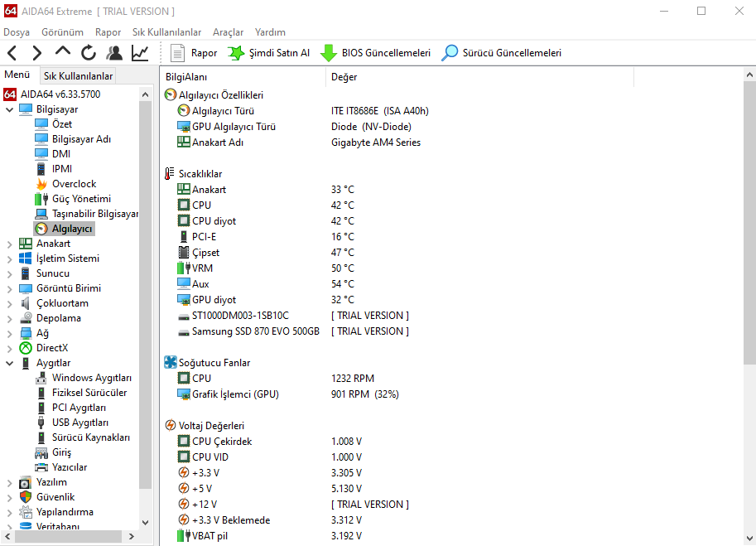Switch to the Menü tab

(x=17, y=75)
